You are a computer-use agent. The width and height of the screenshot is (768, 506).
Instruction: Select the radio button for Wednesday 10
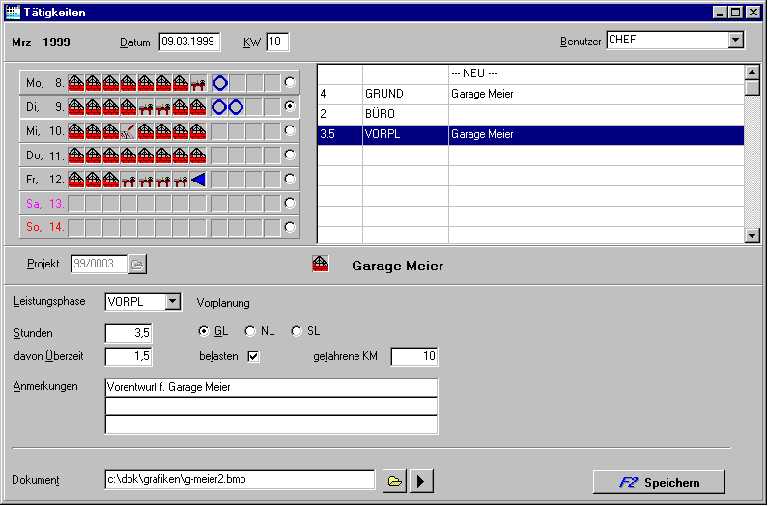point(290,130)
